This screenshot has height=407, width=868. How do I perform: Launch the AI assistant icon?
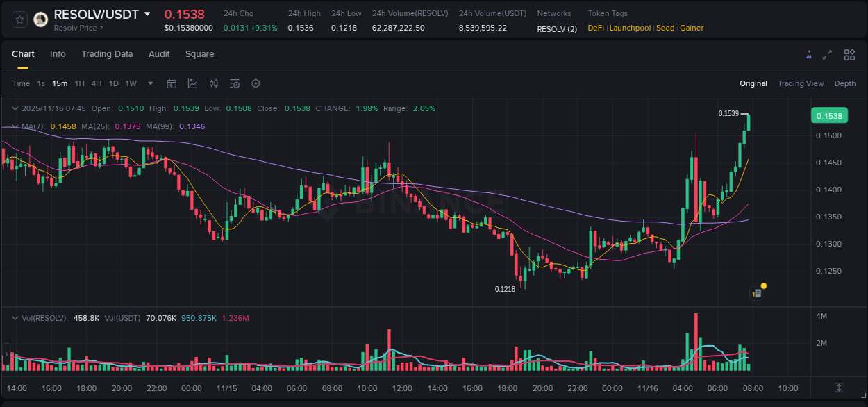click(x=809, y=54)
